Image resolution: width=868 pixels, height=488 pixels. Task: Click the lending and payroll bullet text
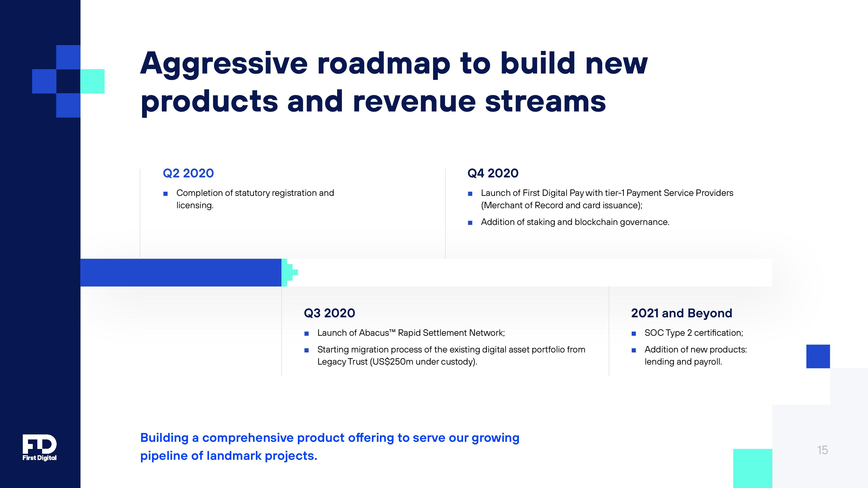pyautogui.click(x=695, y=356)
